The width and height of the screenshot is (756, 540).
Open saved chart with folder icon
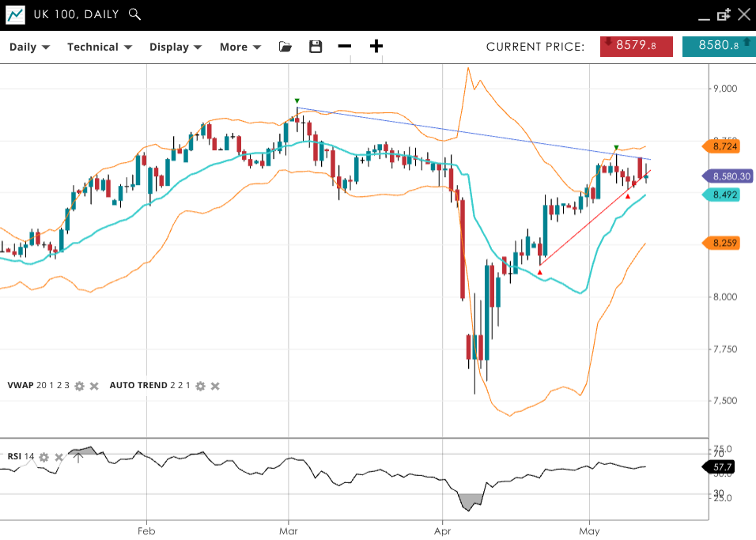point(285,47)
